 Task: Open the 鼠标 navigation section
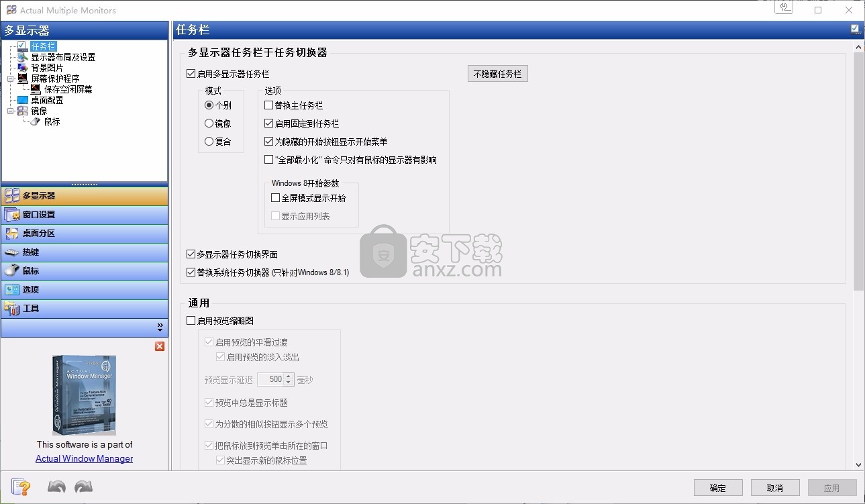tap(85, 271)
